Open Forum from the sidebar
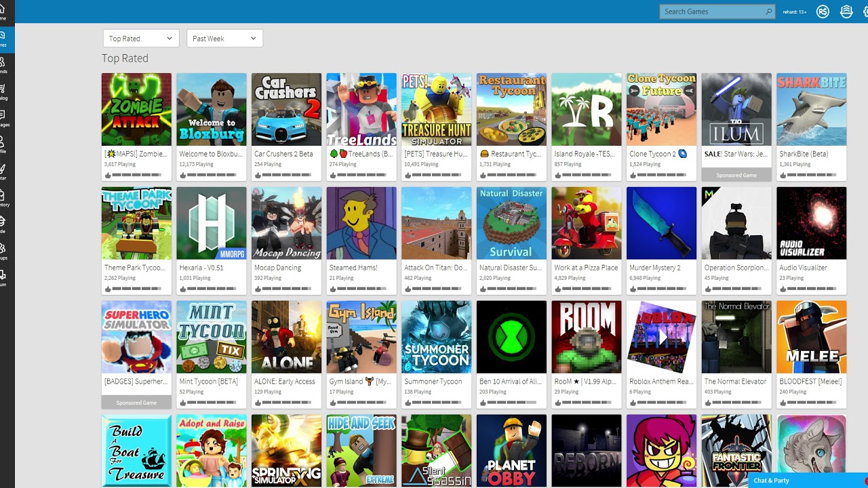Viewport: 868px width, 488px height. click(x=3, y=277)
